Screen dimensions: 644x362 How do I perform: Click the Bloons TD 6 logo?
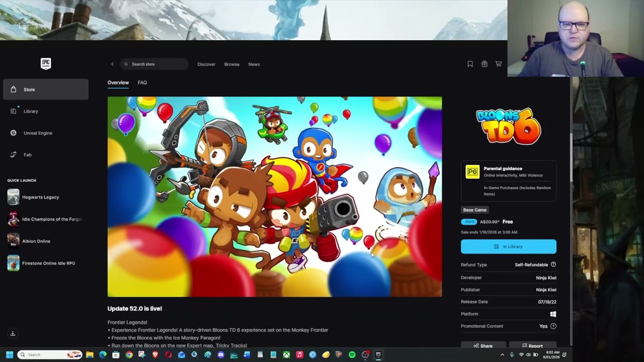click(509, 126)
